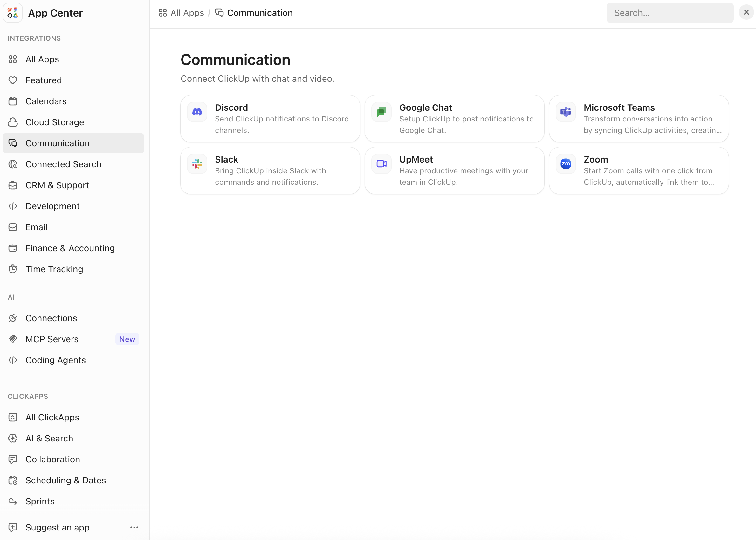Open the UpMeet card title
Image resolution: width=756 pixels, height=540 pixels.
(416, 159)
